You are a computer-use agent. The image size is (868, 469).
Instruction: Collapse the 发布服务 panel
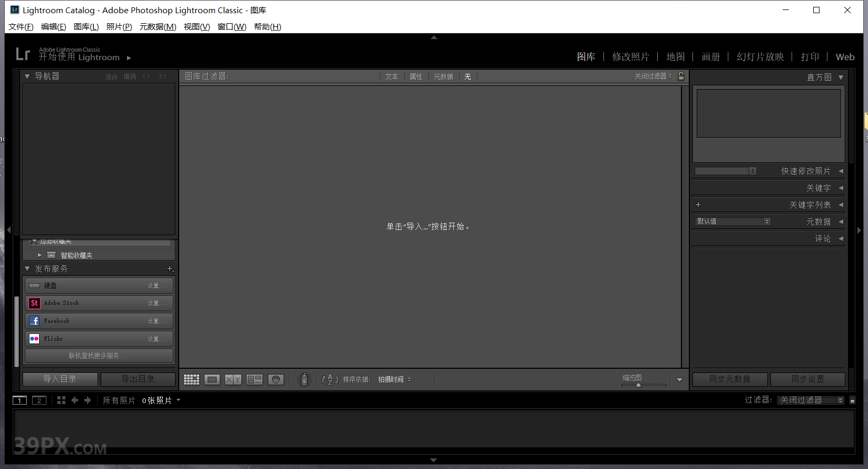click(x=27, y=269)
